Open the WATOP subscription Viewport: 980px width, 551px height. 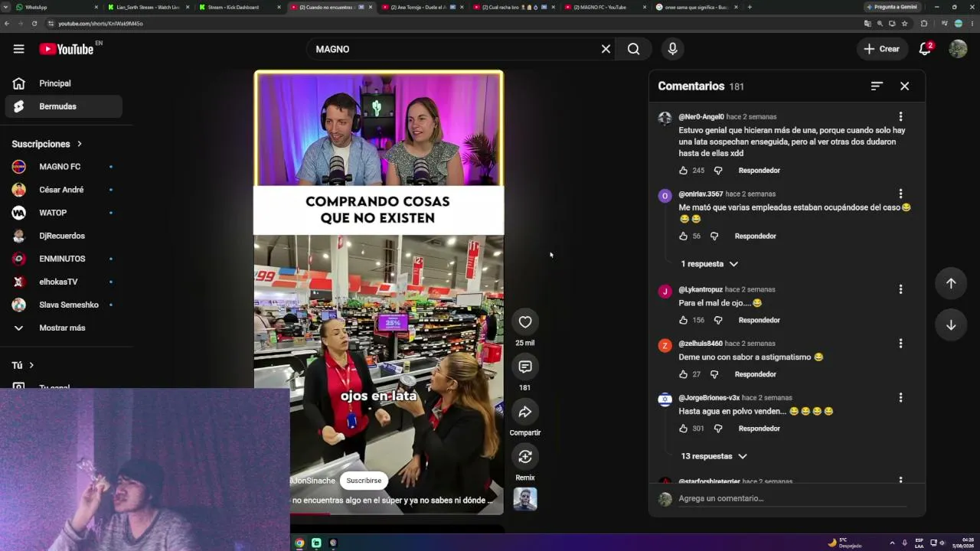tap(64, 213)
